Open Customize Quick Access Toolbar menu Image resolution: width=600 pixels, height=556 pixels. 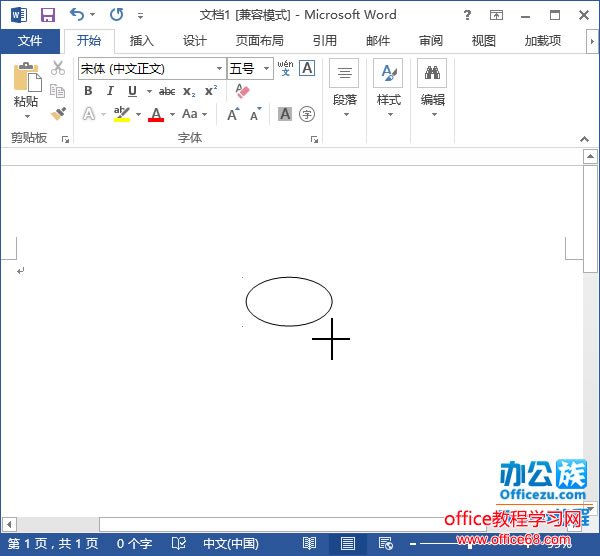[x=140, y=15]
